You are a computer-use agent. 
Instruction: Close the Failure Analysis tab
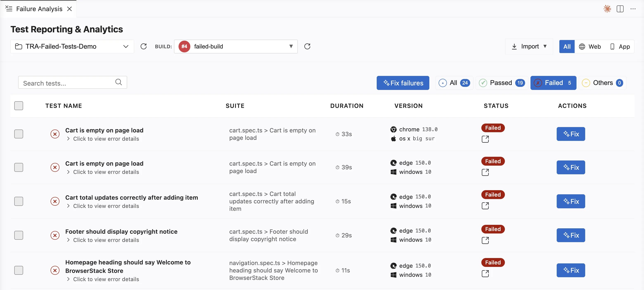click(x=70, y=9)
